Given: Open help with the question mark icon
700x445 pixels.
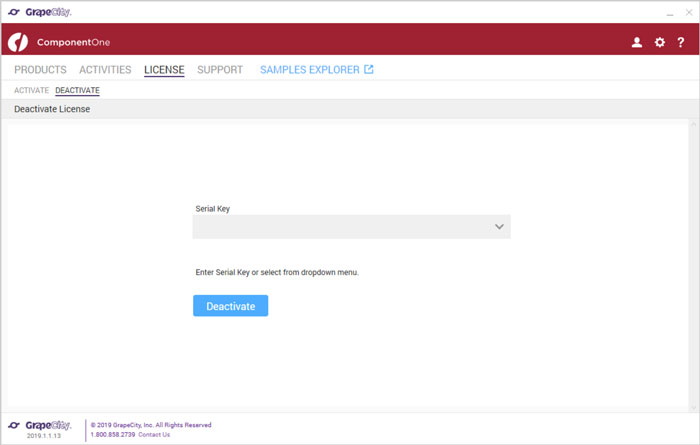Looking at the screenshot, I should click(x=680, y=42).
